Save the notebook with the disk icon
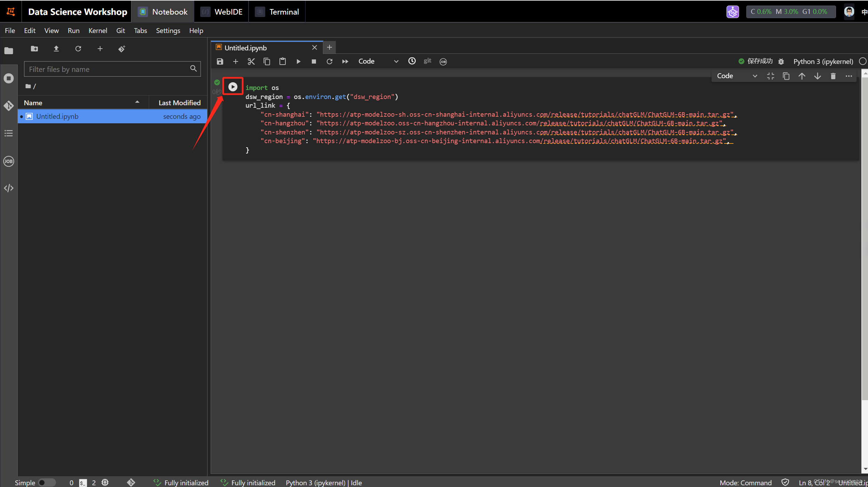 [x=220, y=61]
